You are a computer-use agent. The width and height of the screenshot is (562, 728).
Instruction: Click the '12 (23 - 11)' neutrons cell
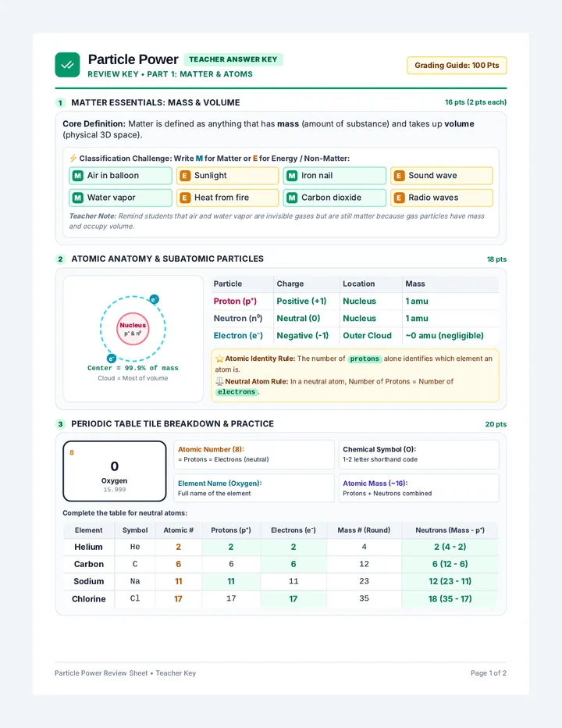point(450,581)
